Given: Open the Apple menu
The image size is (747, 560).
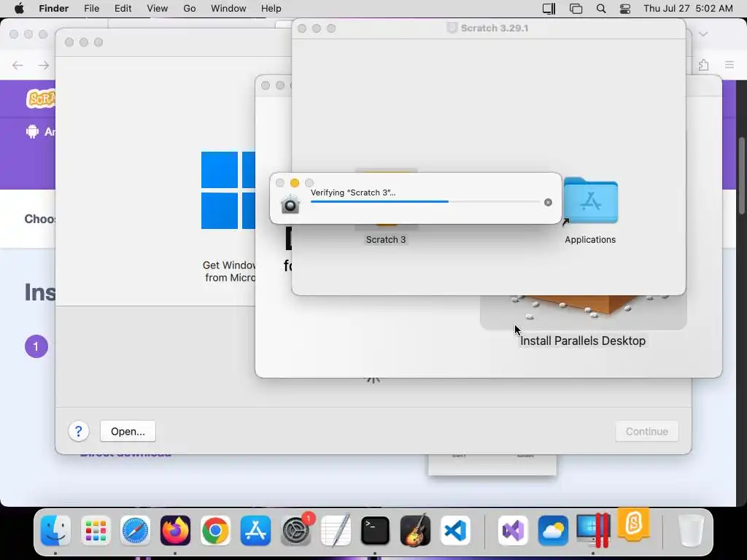Looking at the screenshot, I should (x=19, y=9).
